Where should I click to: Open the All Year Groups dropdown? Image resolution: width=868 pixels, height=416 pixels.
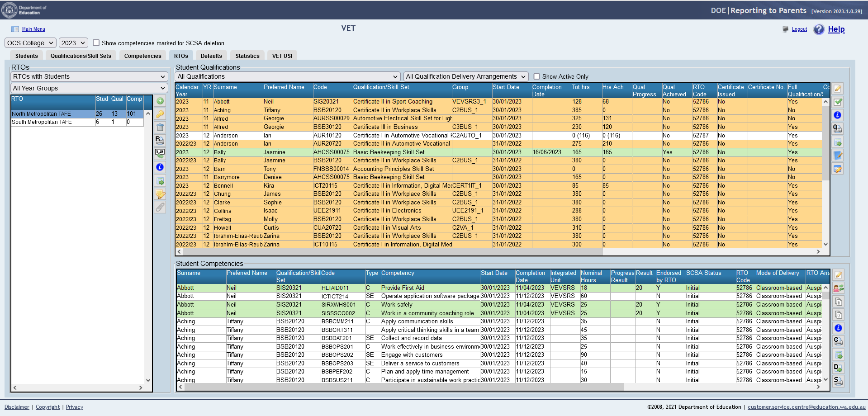coord(89,88)
